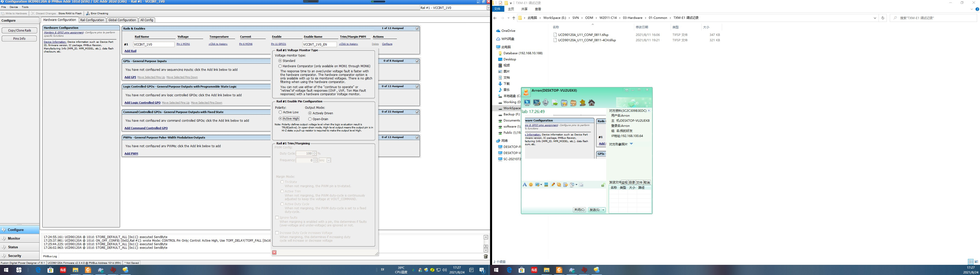Select Hardware Comparator voltage monitor type

click(x=280, y=66)
